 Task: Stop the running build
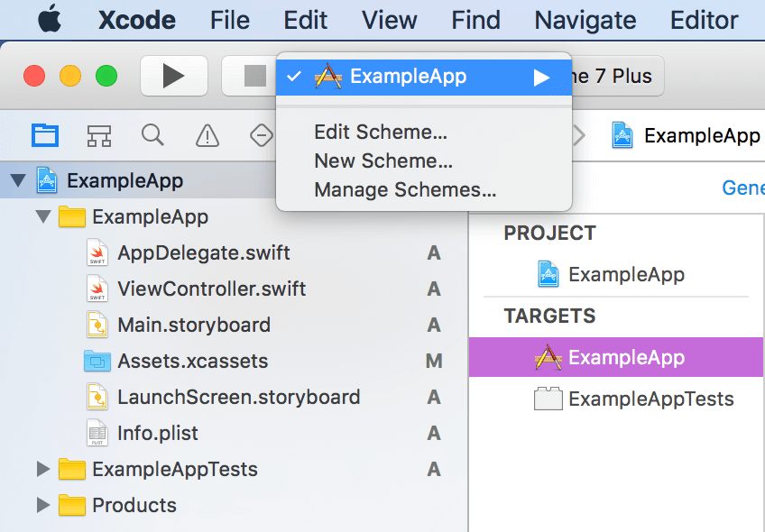click(x=249, y=76)
